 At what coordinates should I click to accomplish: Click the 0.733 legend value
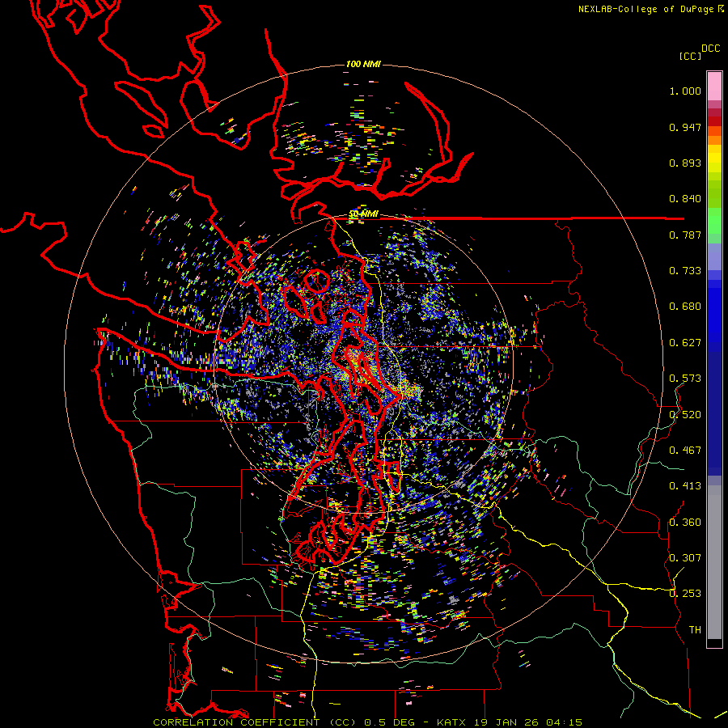click(685, 271)
